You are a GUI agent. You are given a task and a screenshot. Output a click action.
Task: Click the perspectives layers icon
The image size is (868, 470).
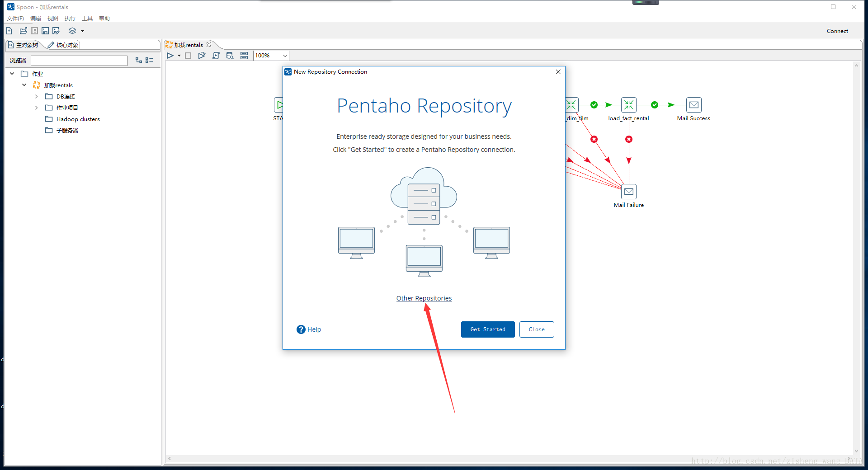pyautogui.click(x=72, y=31)
